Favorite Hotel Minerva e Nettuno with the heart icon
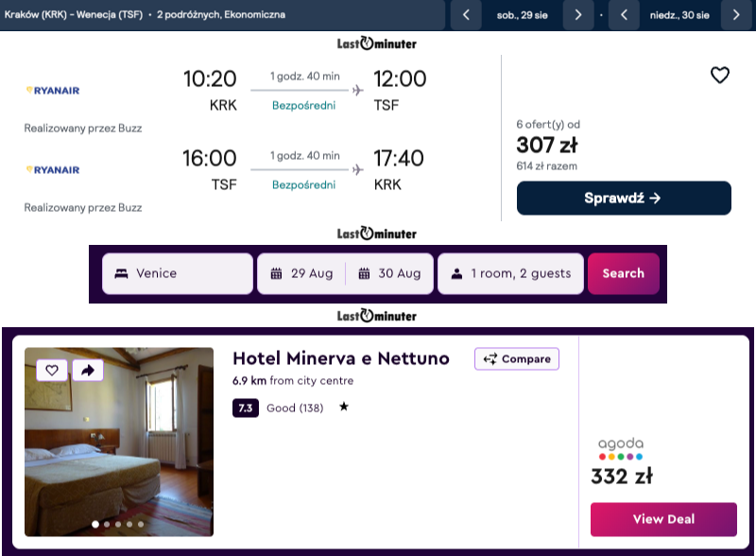This screenshot has width=756, height=556. (52, 370)
